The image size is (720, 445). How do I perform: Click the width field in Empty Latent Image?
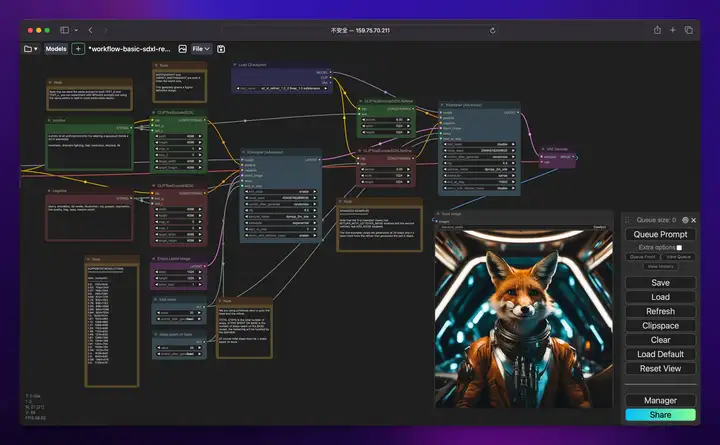179,272
